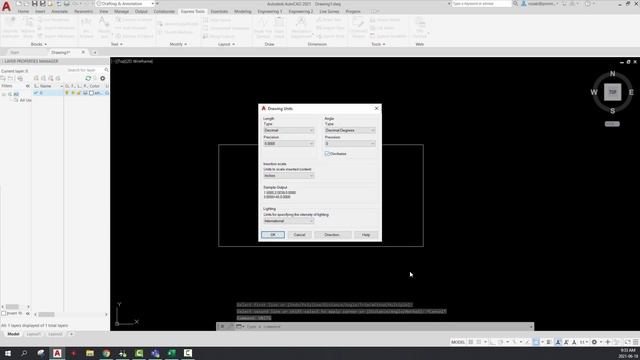Screen dimensions: 640x360
Task: Switch to the Output ribbon tab
Action: [x=141, y=11]
